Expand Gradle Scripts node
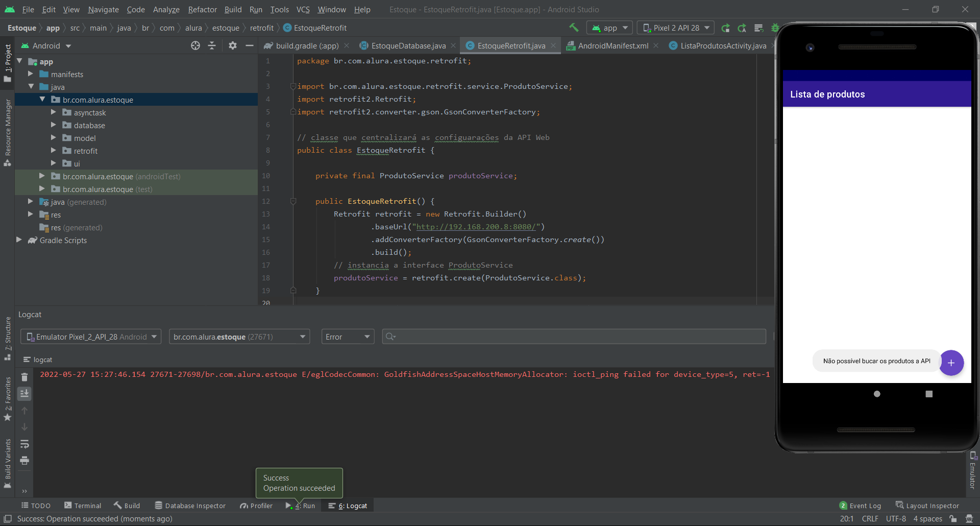The image size is (980, 526). point(19,240)
